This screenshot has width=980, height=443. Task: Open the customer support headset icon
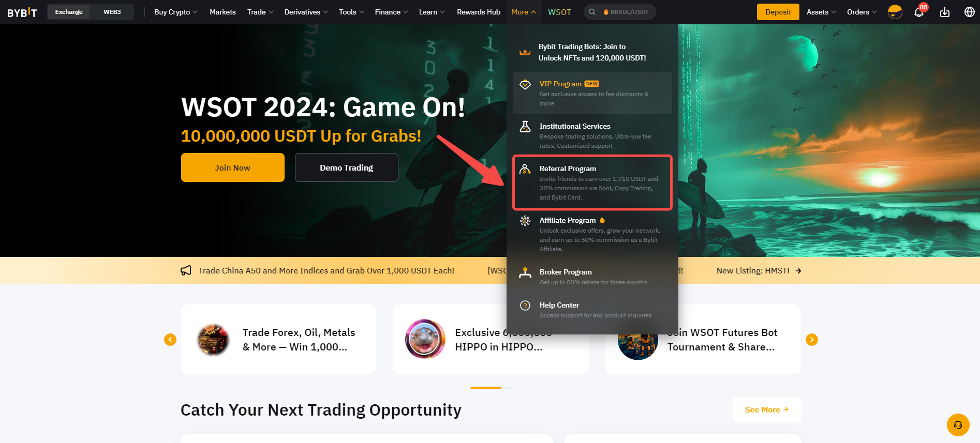pyautogui.click(x=958, y=425)
